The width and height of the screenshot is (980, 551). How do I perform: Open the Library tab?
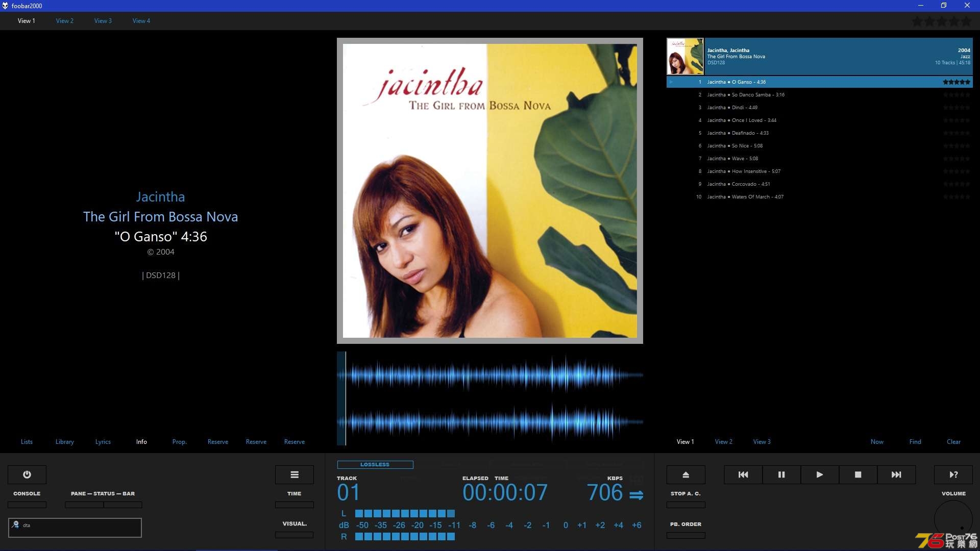point(65,442)
